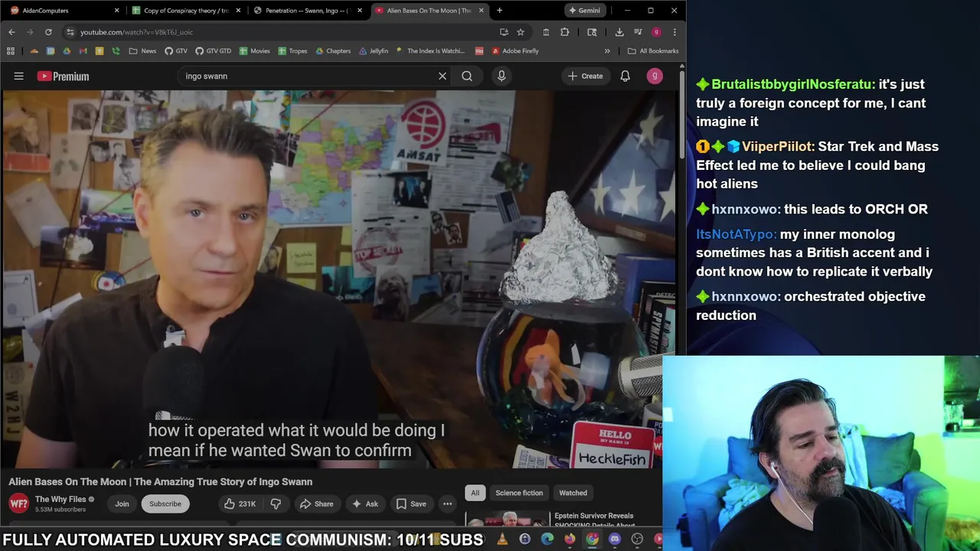Select the 'All' recommendations chip
Screen dimensions: 980x551
[475, 493]
